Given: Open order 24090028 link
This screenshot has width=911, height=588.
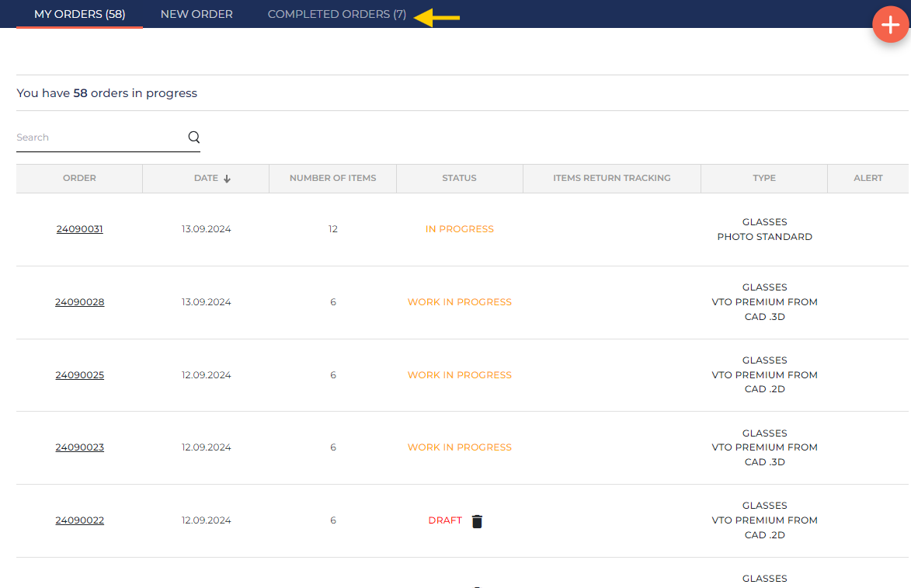Looking at the screenshot, I should pos(79,302).
